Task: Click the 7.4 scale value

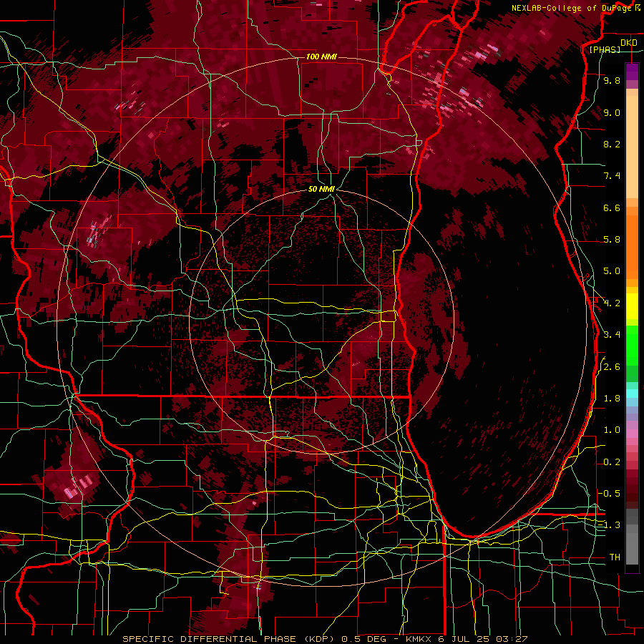Action: 612,176
